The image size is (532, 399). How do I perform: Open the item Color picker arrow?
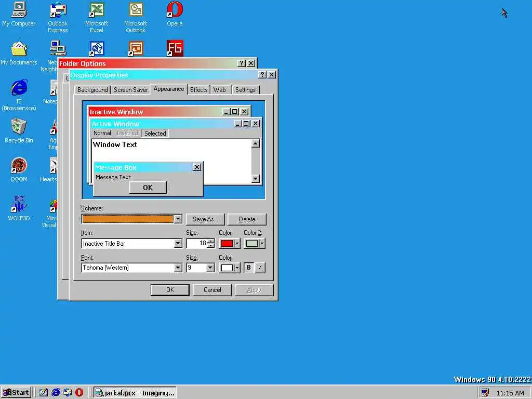[237, 243]
